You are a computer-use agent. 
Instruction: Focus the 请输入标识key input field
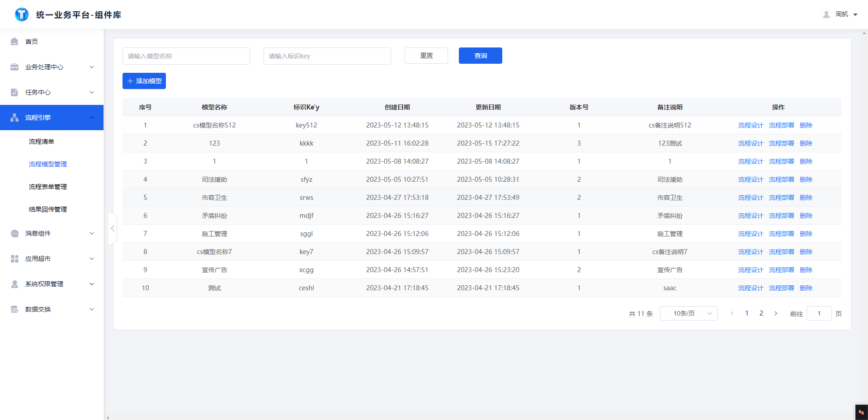pyautogui.click(x=327, y=56)
